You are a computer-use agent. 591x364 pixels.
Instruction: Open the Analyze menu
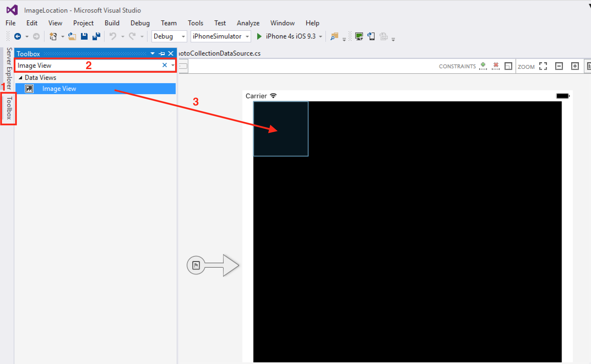pyautogui.click(x=248, y=23)
